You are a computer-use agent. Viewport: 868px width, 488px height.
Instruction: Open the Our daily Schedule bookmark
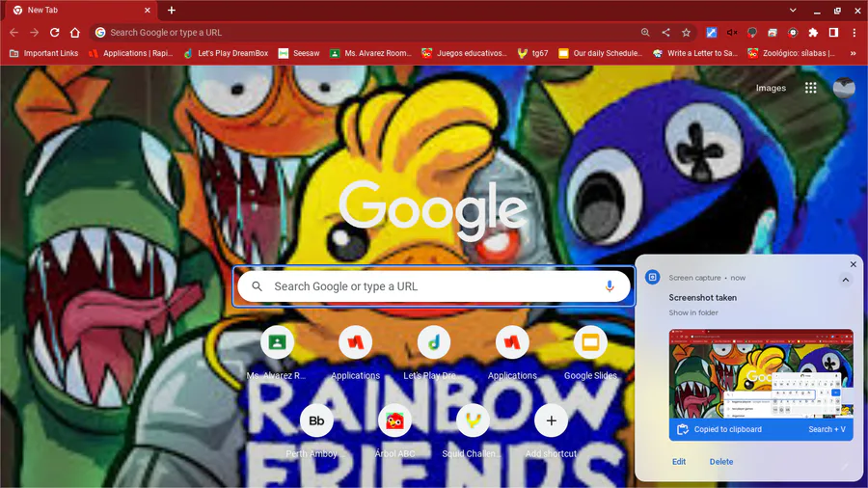point(601,53)
